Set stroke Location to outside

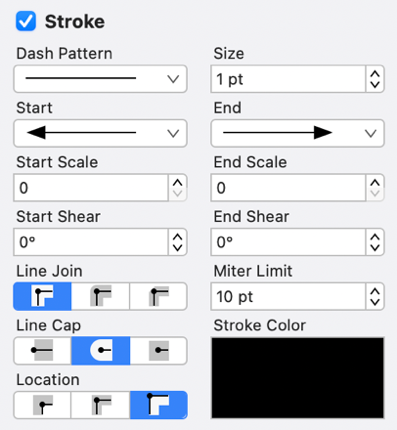click(159, 405)
